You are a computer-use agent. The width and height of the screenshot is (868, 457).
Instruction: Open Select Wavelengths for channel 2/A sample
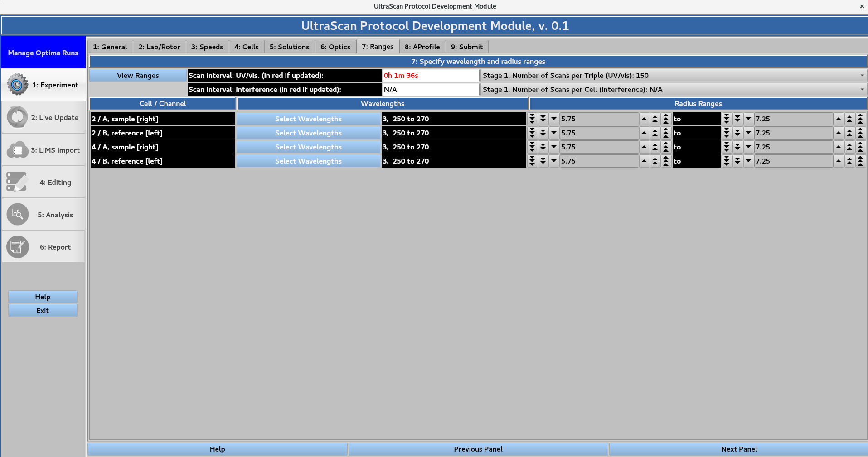[x=308, y=119]
